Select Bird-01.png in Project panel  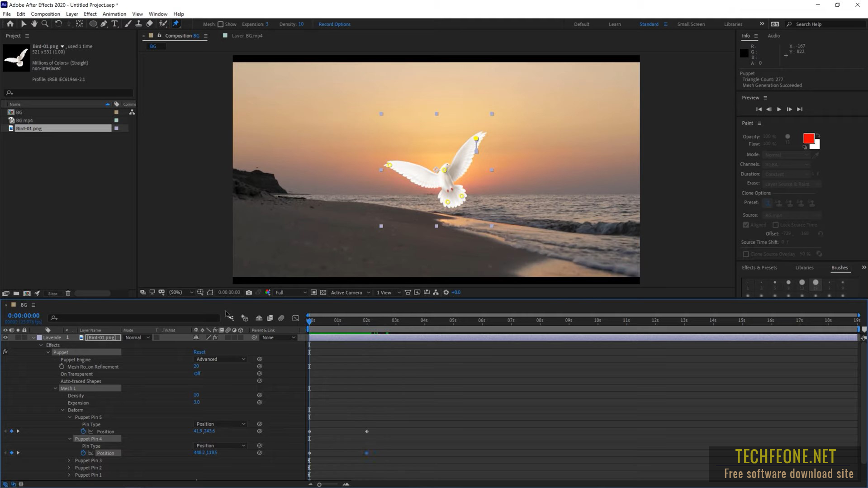pyautogui.click(x=29, y=129)
